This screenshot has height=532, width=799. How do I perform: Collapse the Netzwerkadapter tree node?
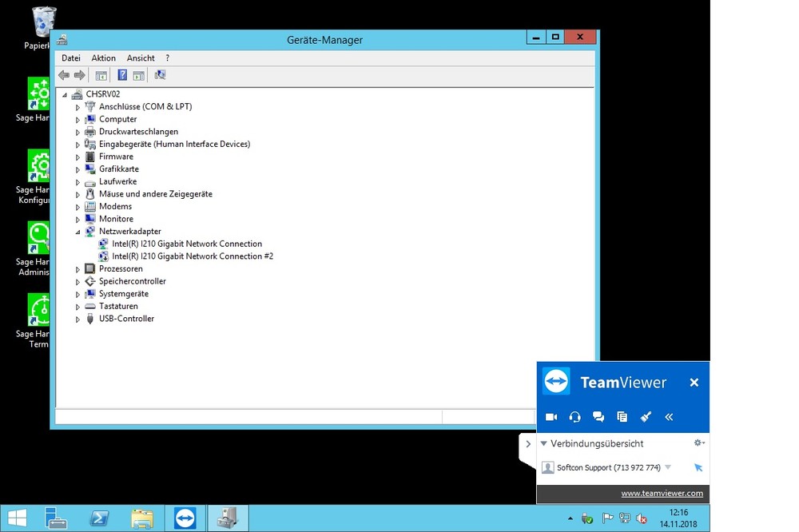78,232
